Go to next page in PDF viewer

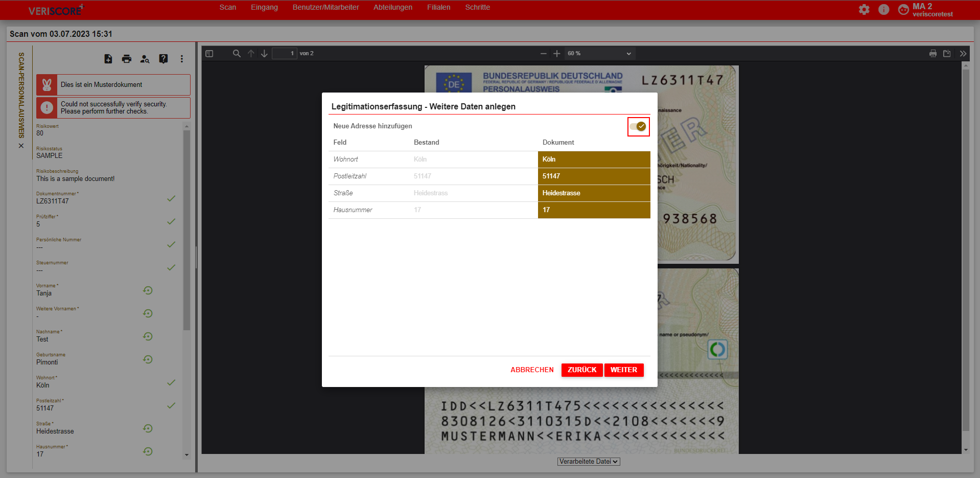264,53
